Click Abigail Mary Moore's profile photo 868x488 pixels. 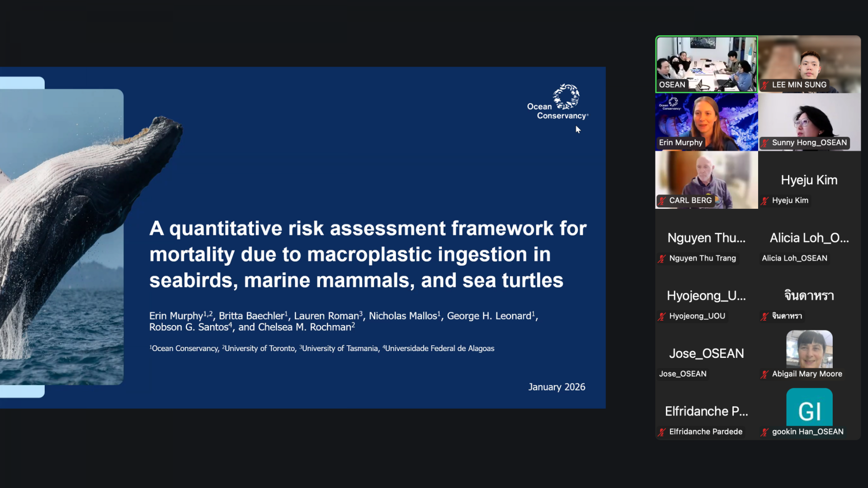click(x=809, y=349)
